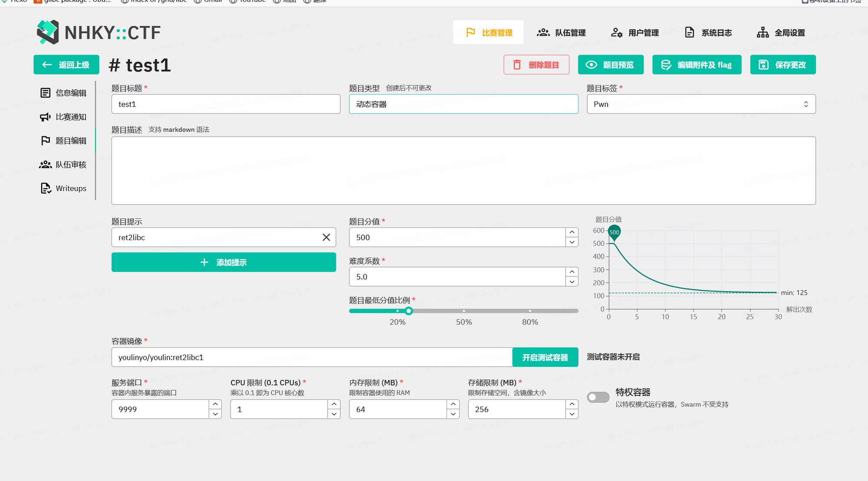Click the 开启测试容器 button
This screenshot has width=868, height=481.
tap(545, 357)
